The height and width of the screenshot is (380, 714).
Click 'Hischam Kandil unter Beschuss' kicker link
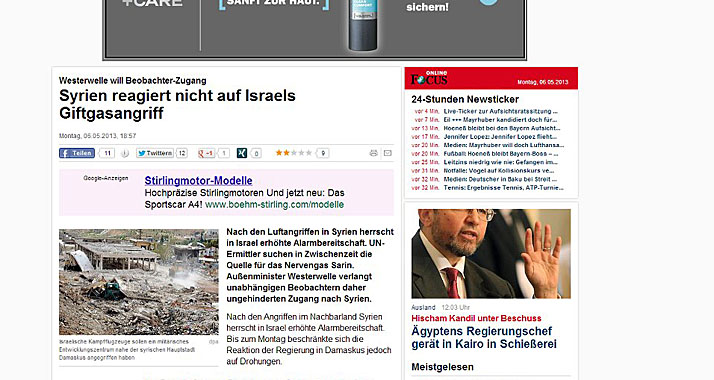point(476,319)
